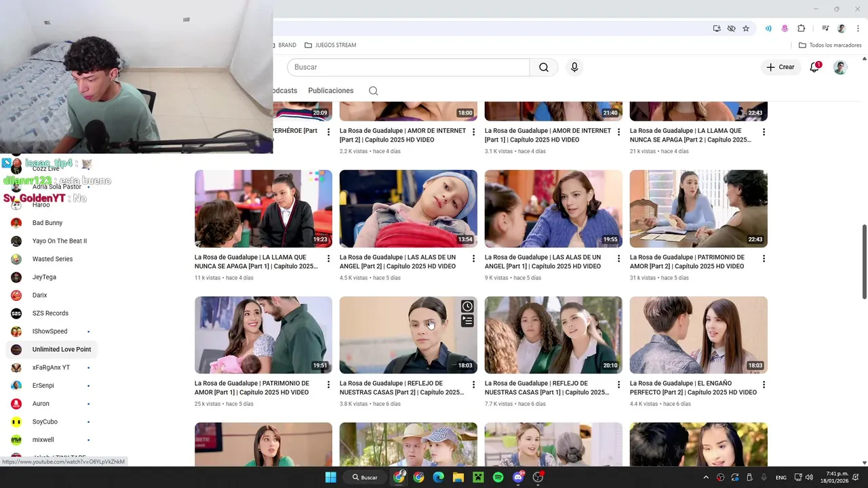
Task: Open Todos los marcadores folder
Action: (830, 45)
